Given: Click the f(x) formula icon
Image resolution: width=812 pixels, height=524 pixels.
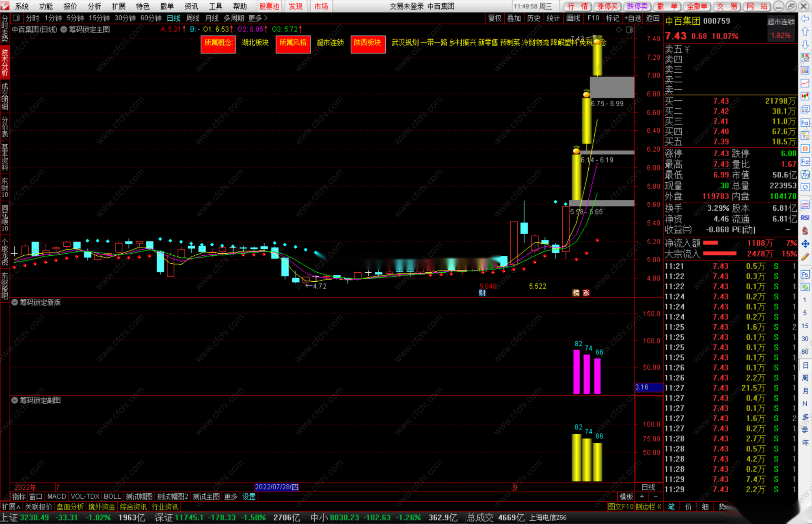Looking at the screenshot, I should tap(805, 175).
